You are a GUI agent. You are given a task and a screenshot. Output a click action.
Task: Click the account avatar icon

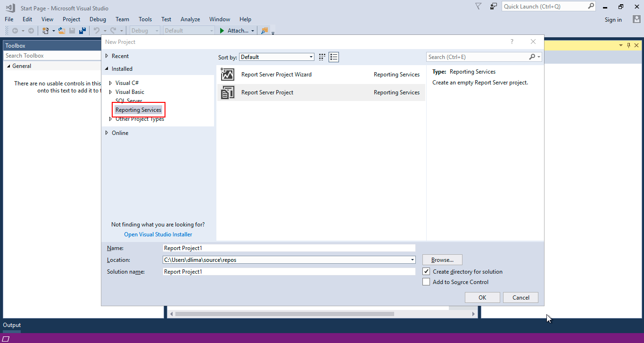click(x=636, y=19)
